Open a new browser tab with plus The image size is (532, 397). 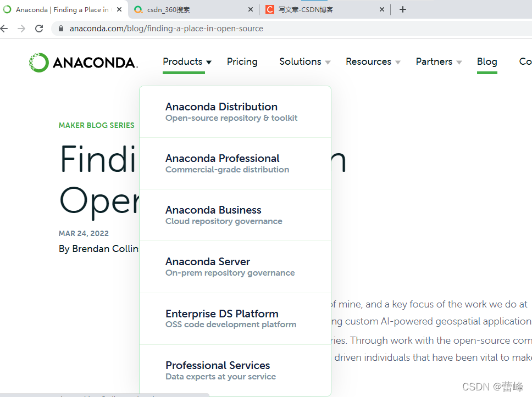click(403, 9)
